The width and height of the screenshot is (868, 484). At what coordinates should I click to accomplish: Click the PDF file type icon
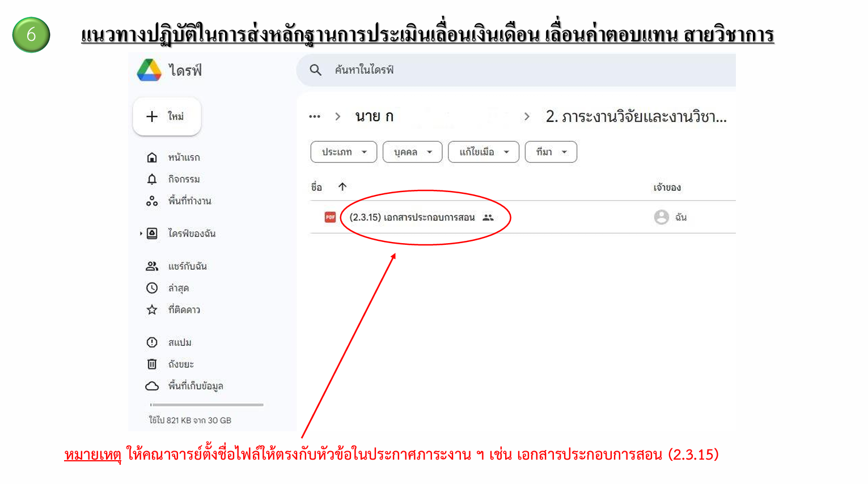pyautogui.click(x=330, y=217)
